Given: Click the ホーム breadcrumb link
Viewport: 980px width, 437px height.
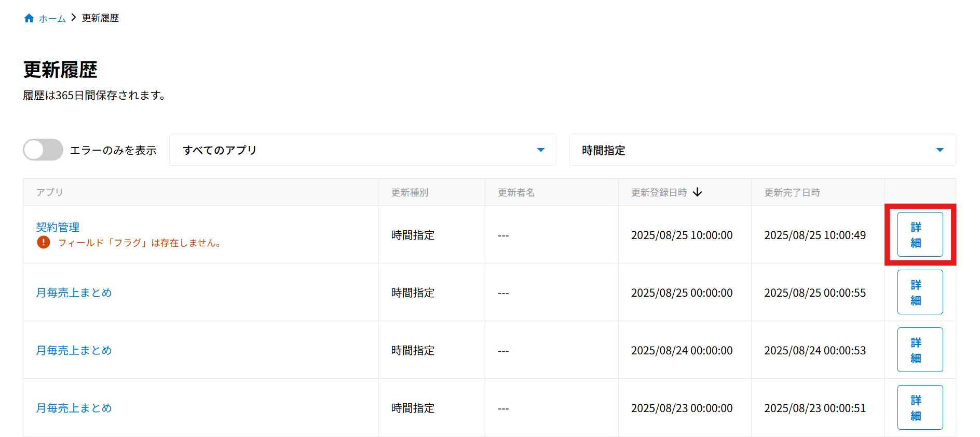Looking at the screenshot, I should coord(52,19).
